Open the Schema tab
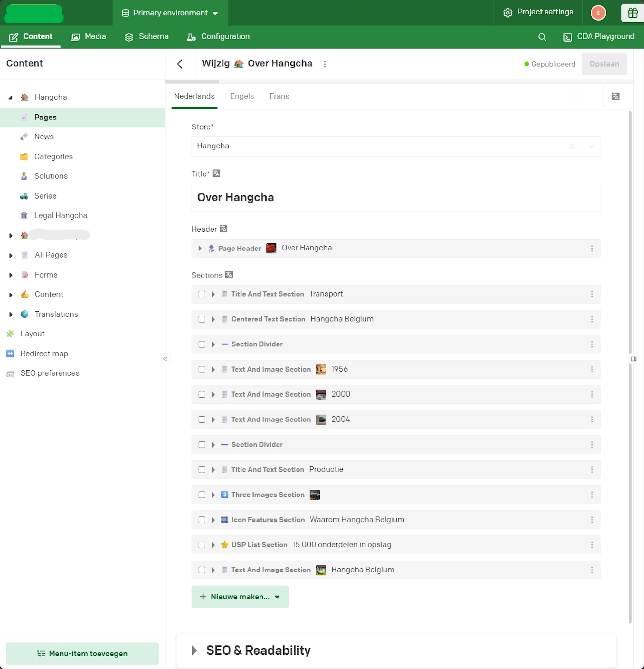The width and height of the screenshot is (644, 669). click(147, 36)
